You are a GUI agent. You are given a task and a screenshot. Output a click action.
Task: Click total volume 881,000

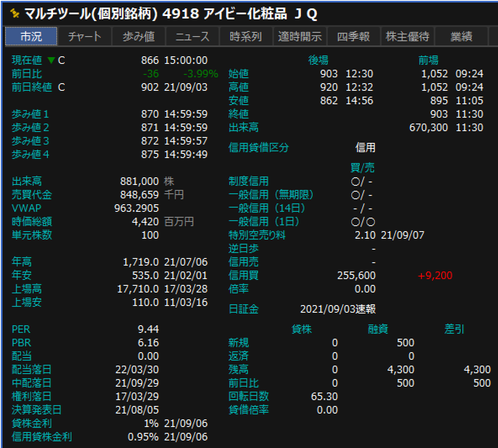click(x=140, y=181)
